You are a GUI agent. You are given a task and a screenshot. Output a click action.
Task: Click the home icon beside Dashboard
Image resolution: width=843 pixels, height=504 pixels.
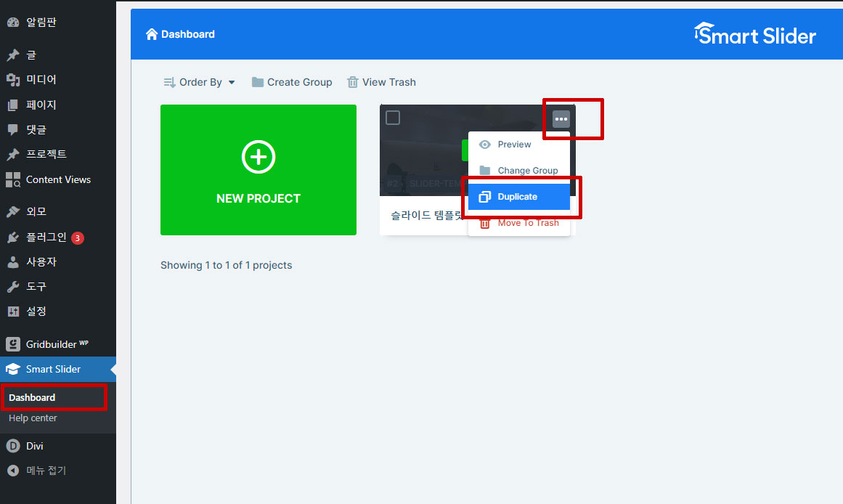click(x=152, y=34)
